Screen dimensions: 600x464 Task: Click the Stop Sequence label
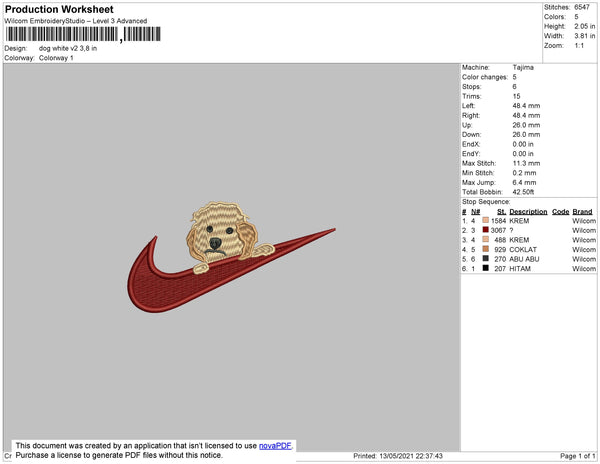[486, 202]
